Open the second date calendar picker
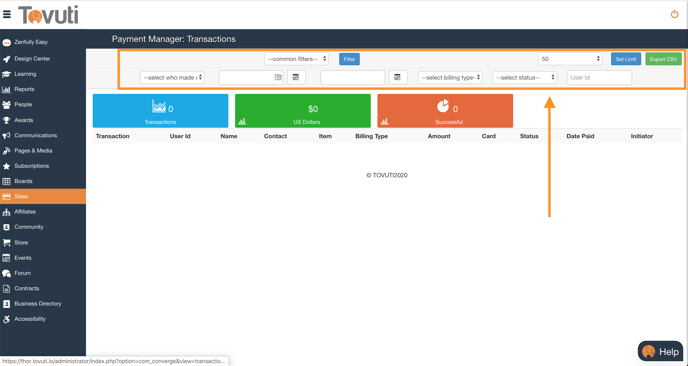This screenshot has width=688, height=366. [398, 77]
